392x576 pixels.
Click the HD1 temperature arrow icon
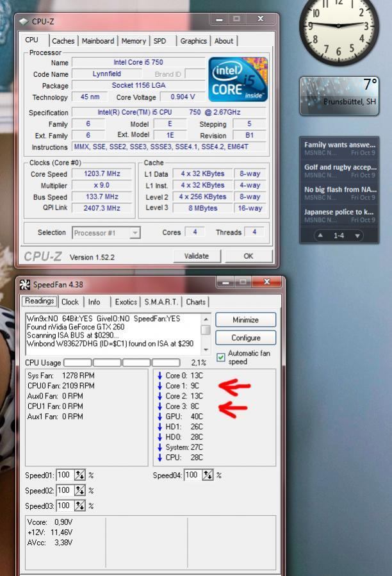[x=160, y=427]
